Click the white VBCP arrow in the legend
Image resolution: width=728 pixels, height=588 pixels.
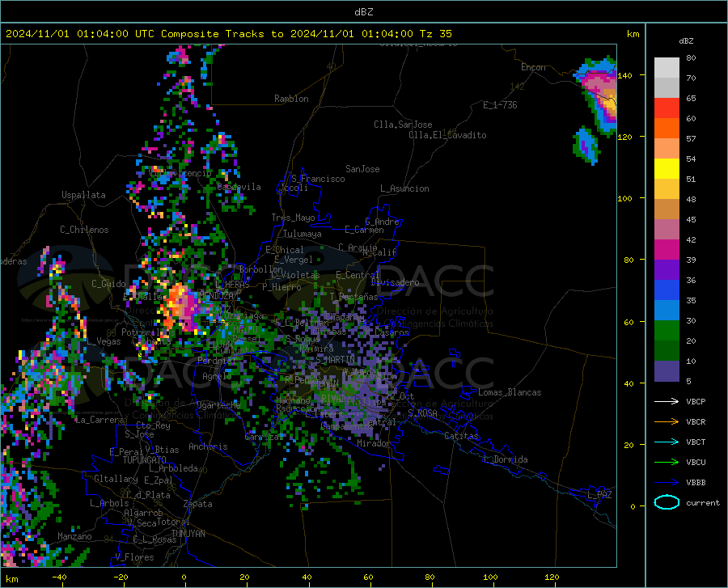667,401
